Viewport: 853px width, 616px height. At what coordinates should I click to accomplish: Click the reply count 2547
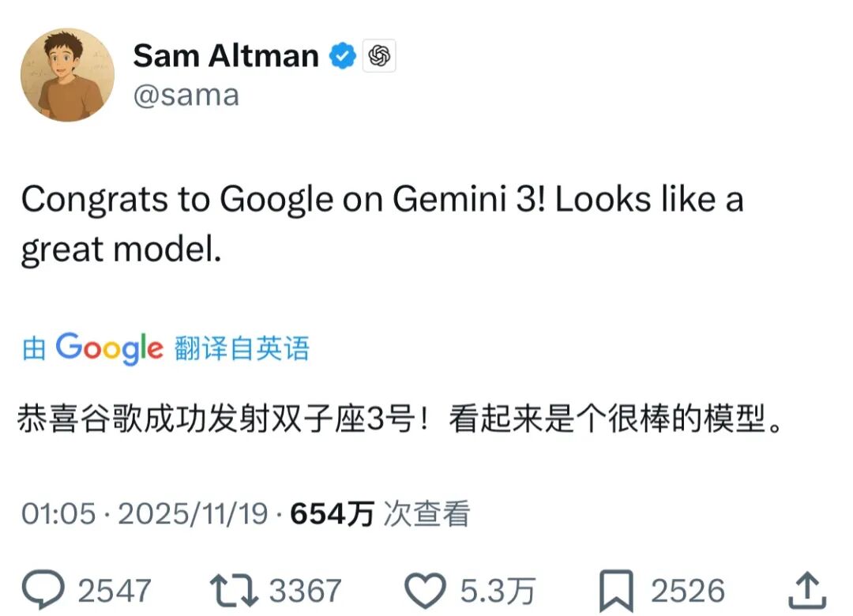(114, 591)
